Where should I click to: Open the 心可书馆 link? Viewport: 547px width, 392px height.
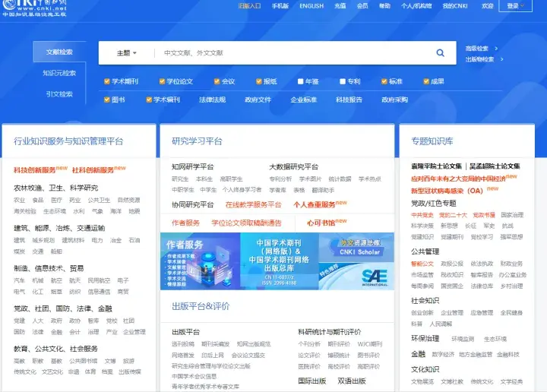click(323, 223)
